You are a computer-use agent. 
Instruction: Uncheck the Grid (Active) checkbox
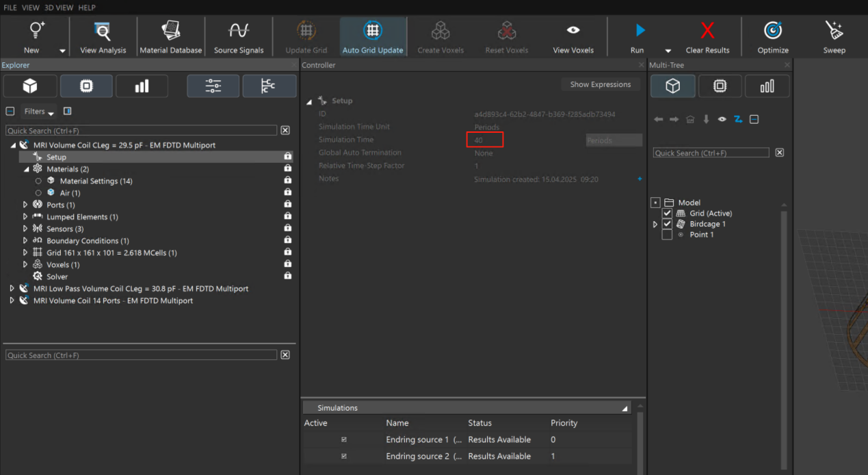point(667,214)
